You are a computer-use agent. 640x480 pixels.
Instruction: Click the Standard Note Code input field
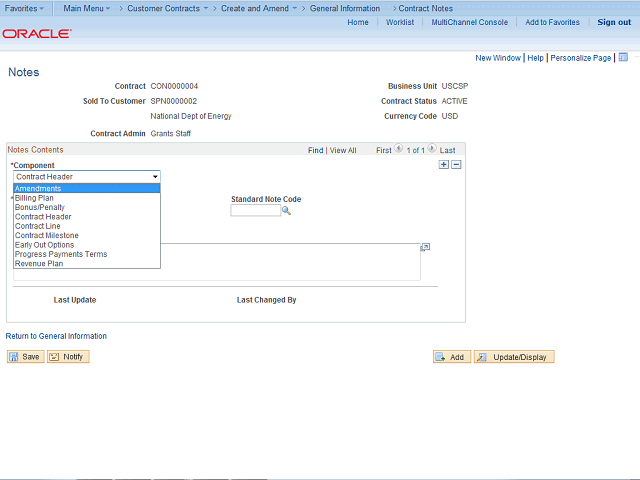(x=255, y=211)
